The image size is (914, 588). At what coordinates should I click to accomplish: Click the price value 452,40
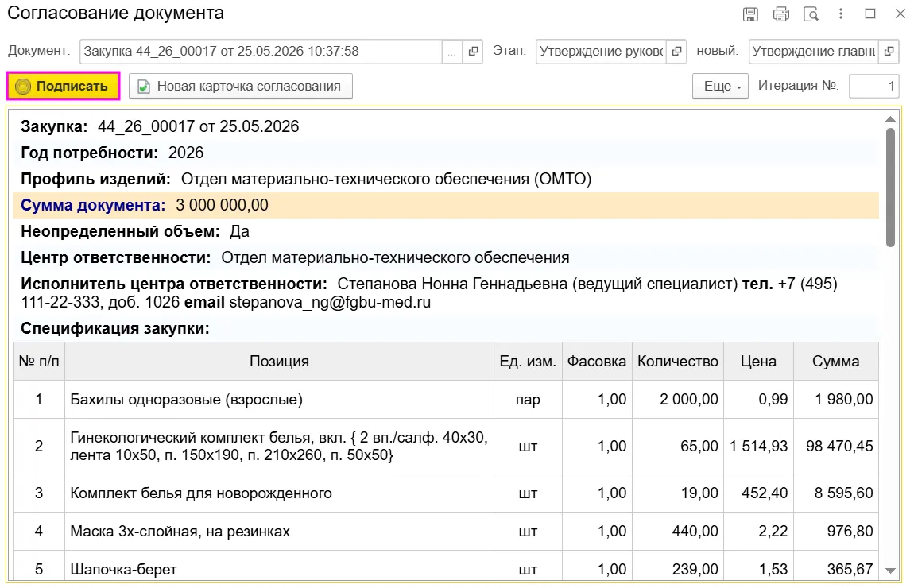[765, 493]
